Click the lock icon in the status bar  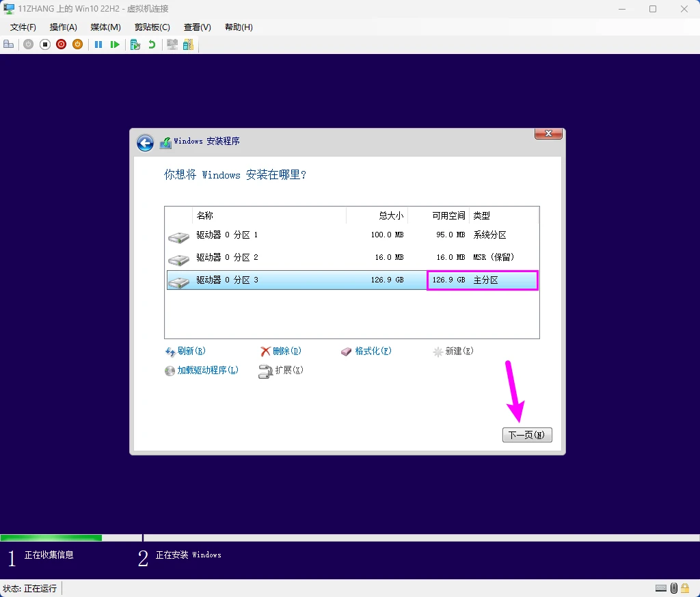[685, 587]
